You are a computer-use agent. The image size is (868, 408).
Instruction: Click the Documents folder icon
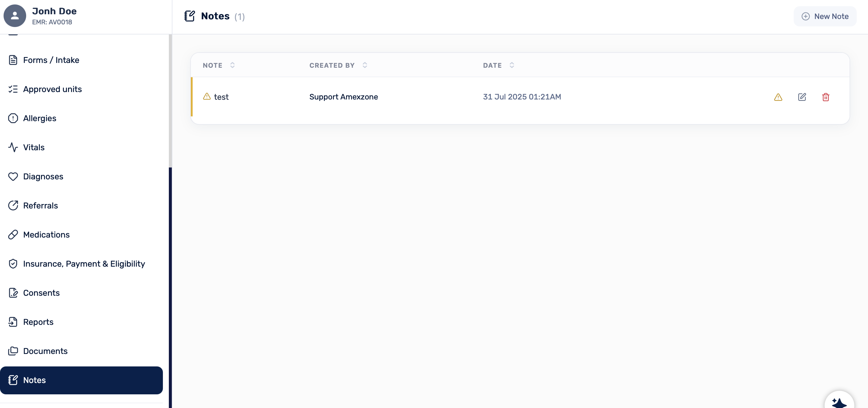[x=13, y=351]
